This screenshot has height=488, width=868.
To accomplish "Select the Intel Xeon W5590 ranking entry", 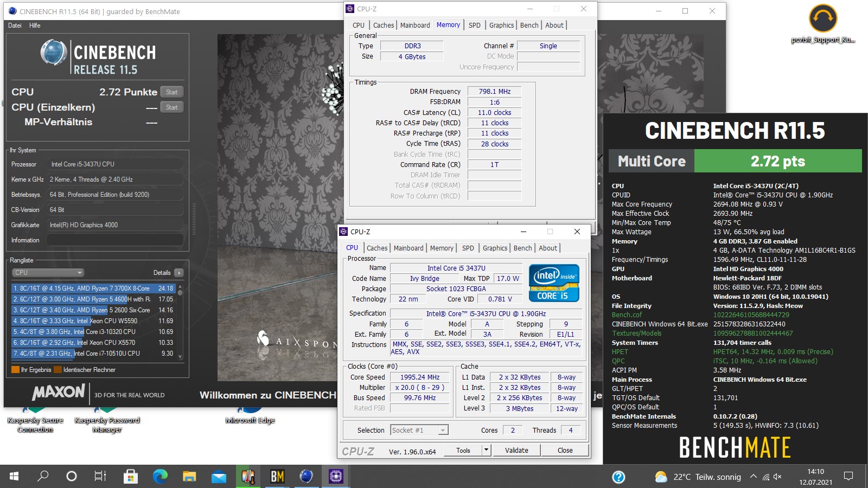I will coord(93,321).
